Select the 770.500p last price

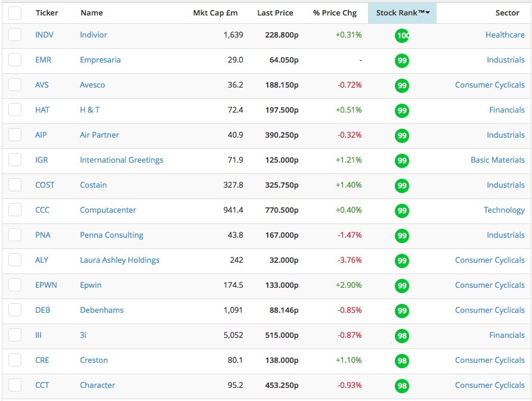pyautogui.click(x=282, y=210)
